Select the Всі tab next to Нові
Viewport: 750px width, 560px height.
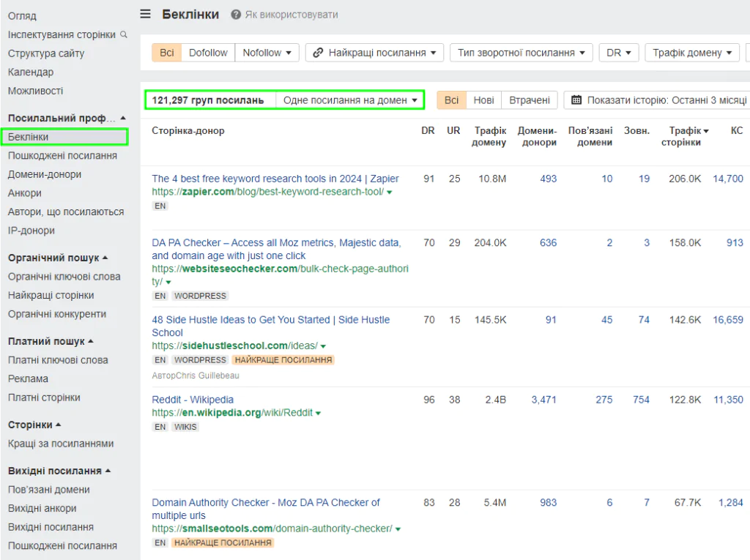[x=451, y=100]
